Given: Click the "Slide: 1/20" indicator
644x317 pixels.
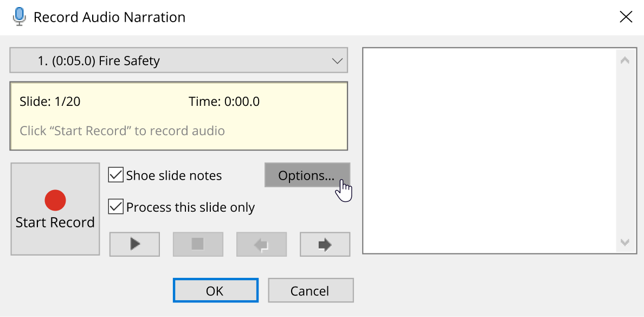Looking at the screenshot, I should coord(50,102).
